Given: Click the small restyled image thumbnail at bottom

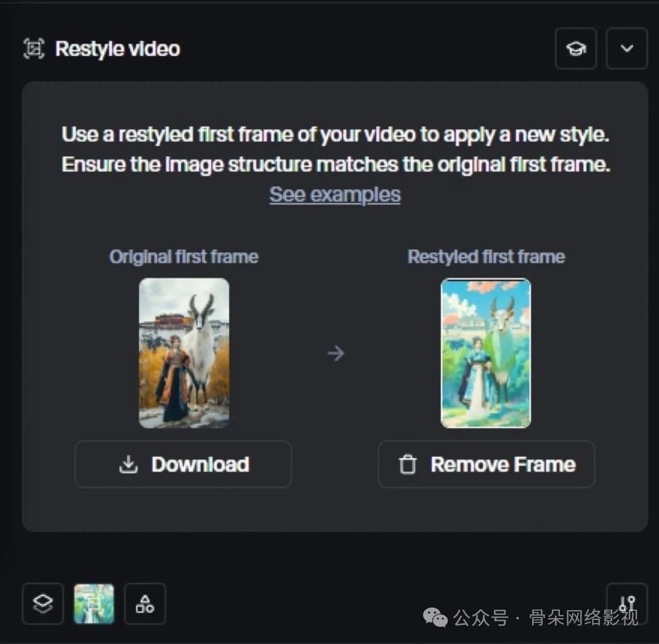Looking at the screenshot, I should click(94, 604).
